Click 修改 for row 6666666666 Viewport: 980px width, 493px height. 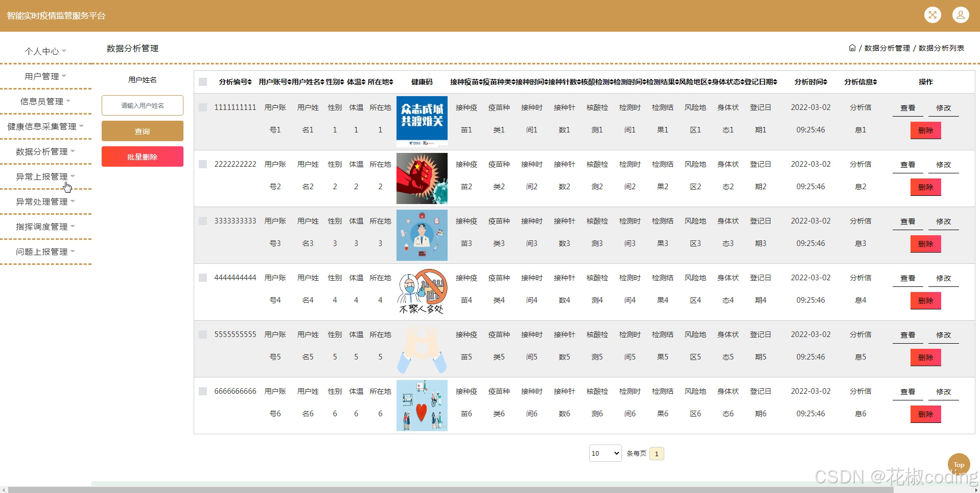(x=944, y=392)
